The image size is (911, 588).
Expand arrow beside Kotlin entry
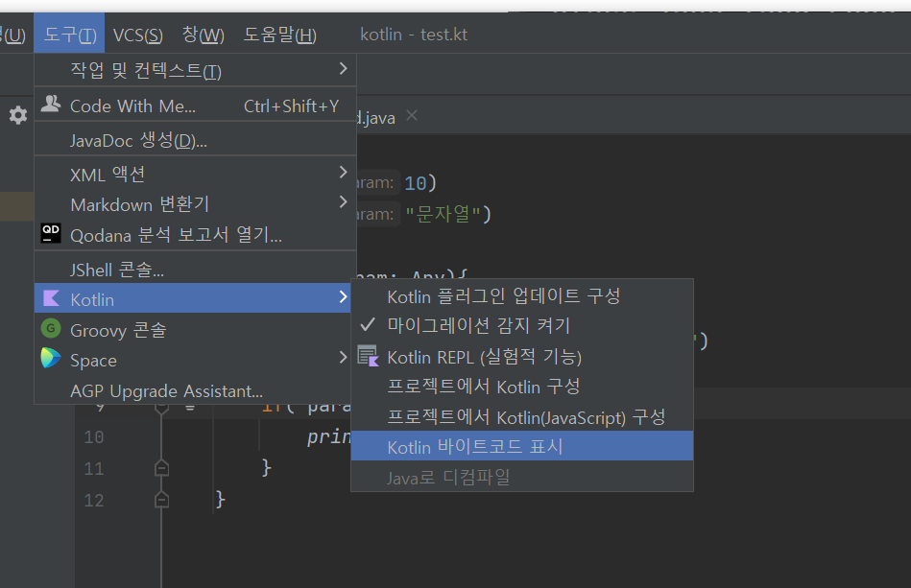(343, 297)
